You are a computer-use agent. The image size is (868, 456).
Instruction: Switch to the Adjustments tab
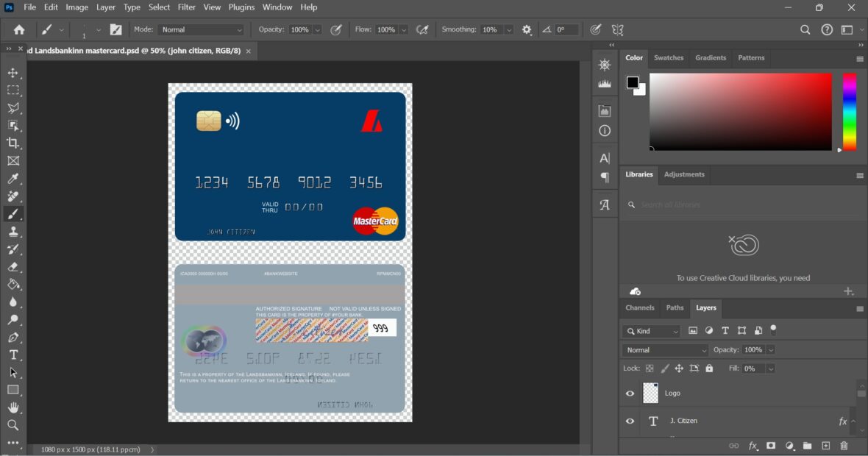pos(684,174)
